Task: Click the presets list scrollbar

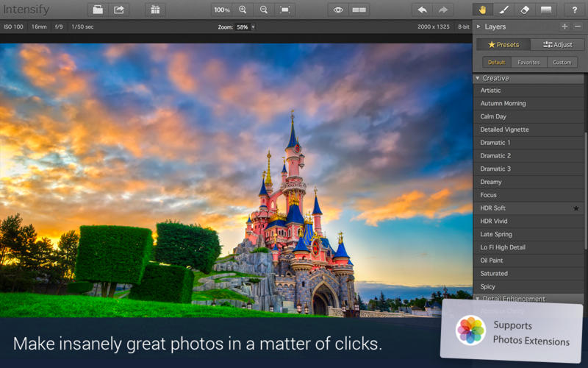Action: 585,191
